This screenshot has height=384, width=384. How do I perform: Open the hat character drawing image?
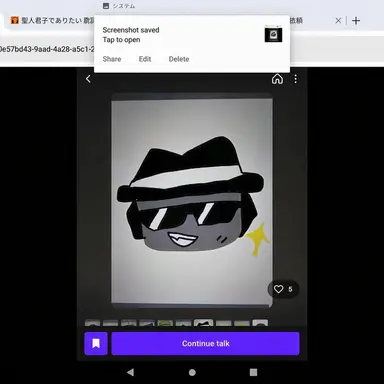[x=192, y=201]
